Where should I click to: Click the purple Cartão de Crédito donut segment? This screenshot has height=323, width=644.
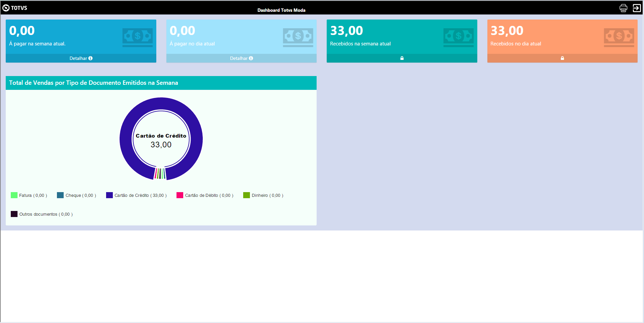161,103
